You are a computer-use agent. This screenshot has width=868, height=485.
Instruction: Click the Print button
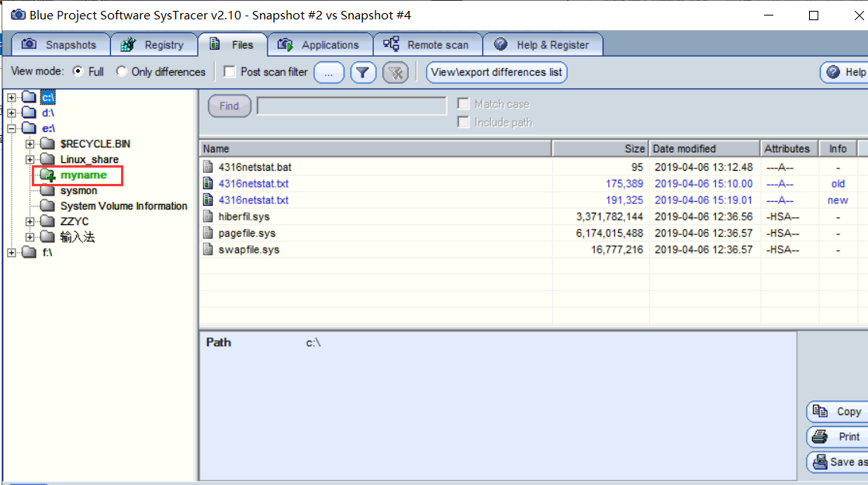(x=838, y=436)
